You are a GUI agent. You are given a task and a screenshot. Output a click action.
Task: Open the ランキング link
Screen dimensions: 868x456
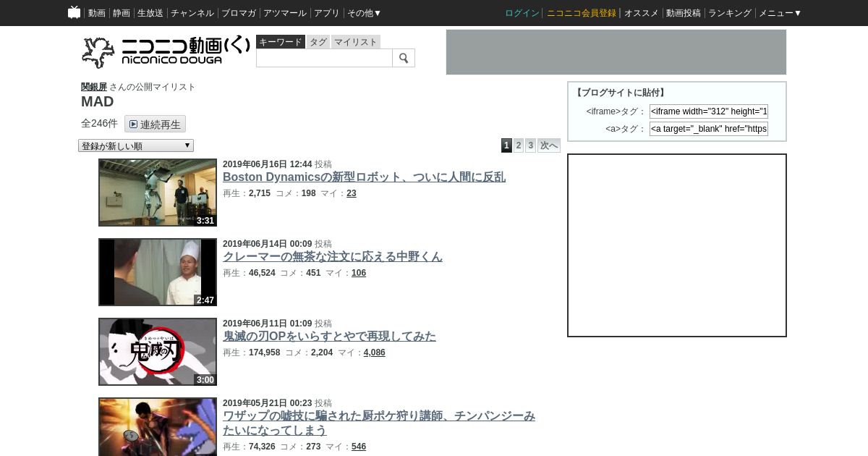[x=730, y=13]
